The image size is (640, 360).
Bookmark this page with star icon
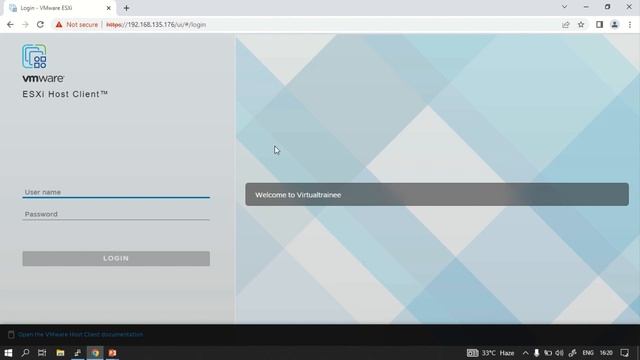tap(581, 24)
